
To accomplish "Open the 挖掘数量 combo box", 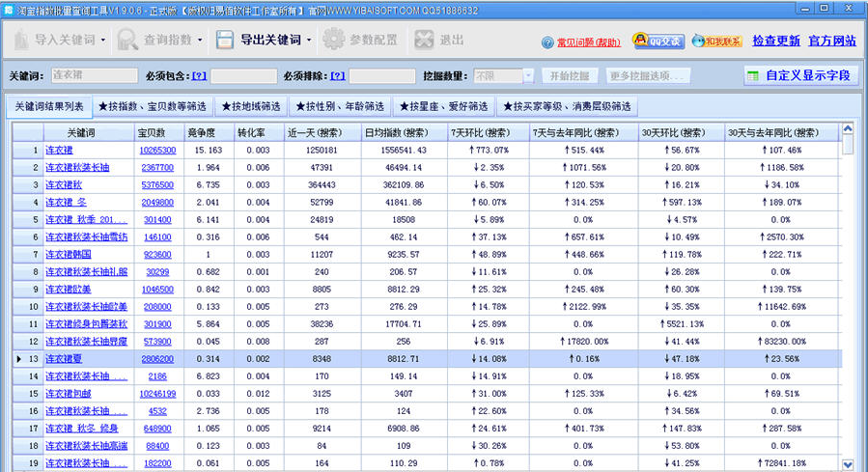I will click(x=528, y=75).
